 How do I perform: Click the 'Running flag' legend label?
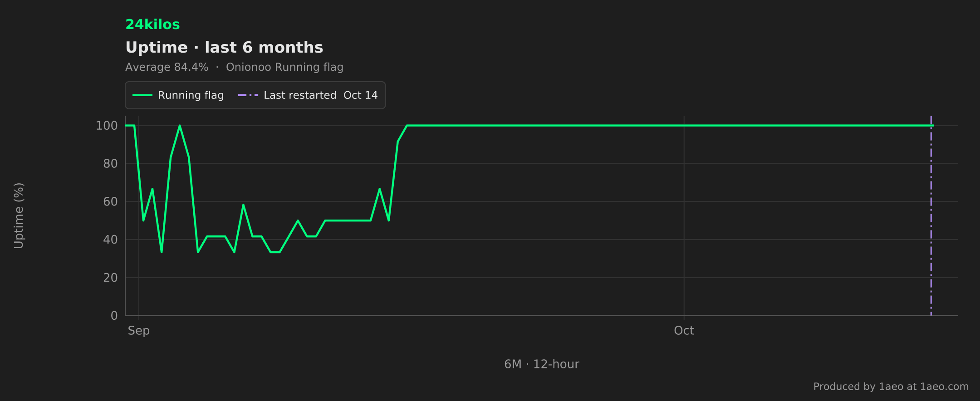click(191, 95)
